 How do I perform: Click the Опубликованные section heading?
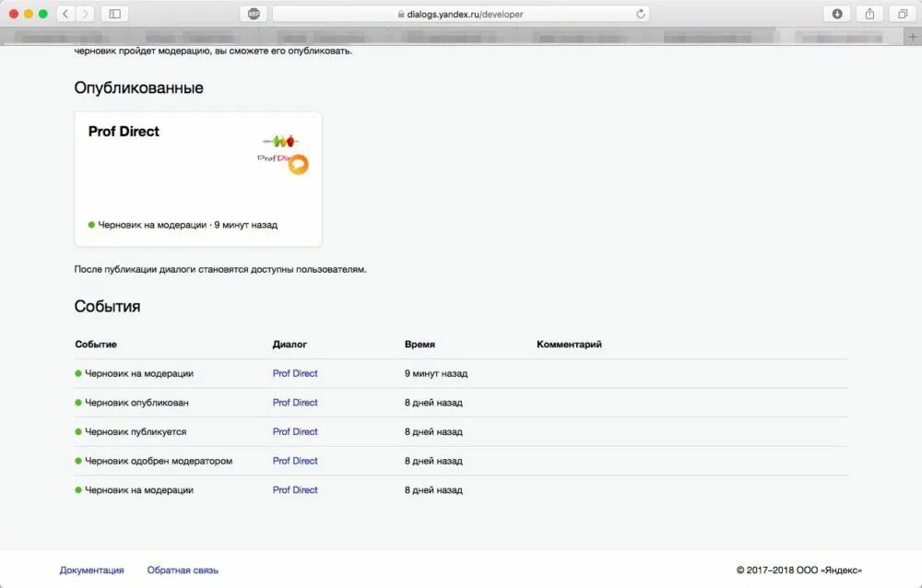click(139, 88)
